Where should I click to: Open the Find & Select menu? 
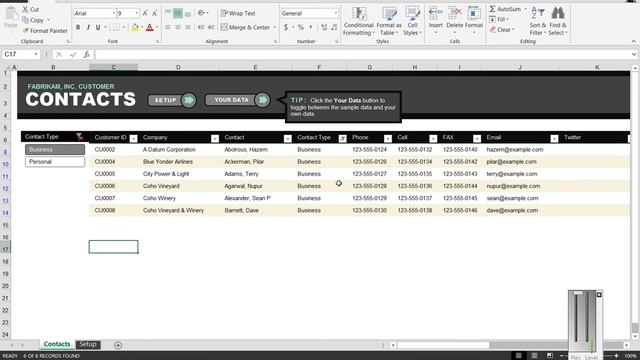[x=558, y=22]
